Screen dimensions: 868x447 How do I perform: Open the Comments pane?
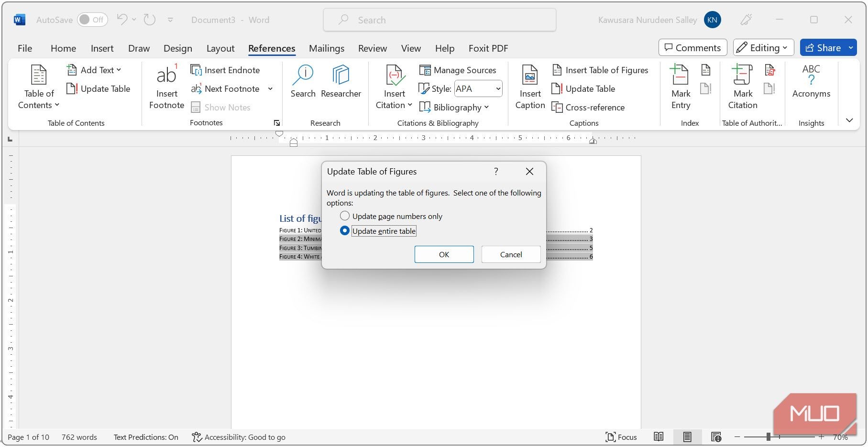[x=692, y=48]
